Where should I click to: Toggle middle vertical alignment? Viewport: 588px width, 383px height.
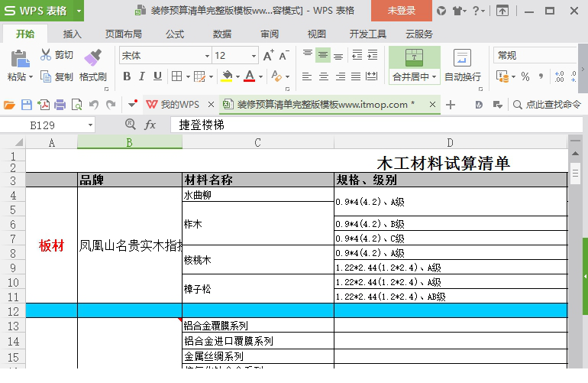(x=323, y=55)
